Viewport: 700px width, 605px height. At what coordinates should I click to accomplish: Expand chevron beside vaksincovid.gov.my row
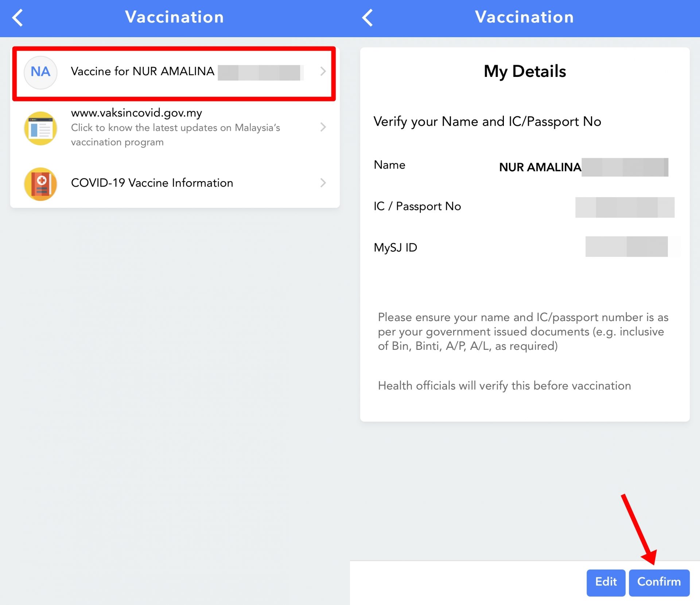coord(323,127)
